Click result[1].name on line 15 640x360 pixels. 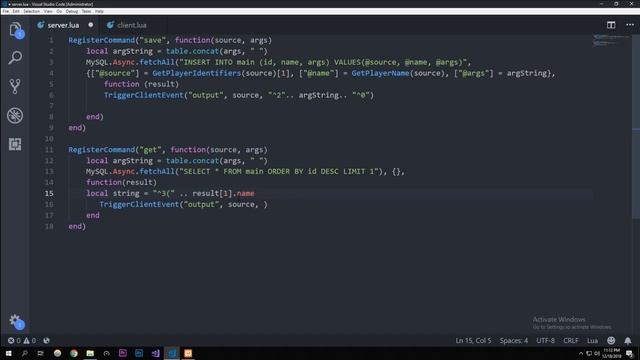tap(223, 193)
